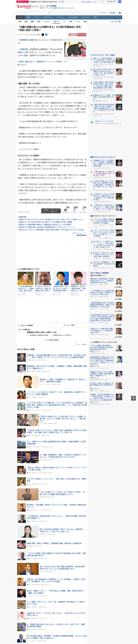Share the article on X
This screenshot has width=138, height=644.
pyautogui.click(x=43, y=35)
